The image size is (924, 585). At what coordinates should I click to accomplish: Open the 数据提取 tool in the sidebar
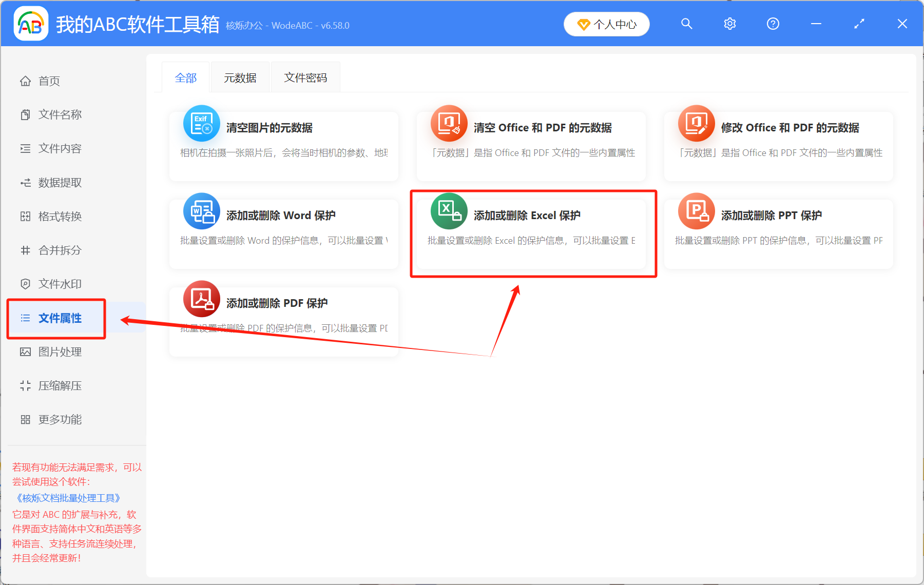tap(60, 182)
